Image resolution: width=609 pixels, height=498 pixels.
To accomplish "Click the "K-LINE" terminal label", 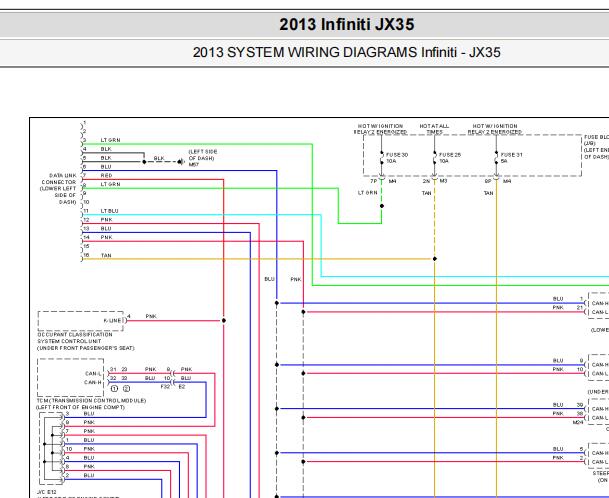I will coord(113,321).
